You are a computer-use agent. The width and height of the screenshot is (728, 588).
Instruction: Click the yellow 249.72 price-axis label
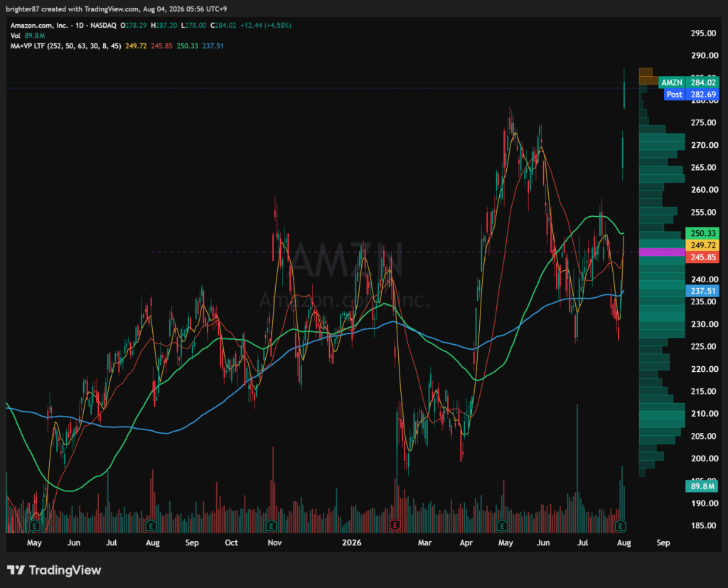(x=702, y=245)
